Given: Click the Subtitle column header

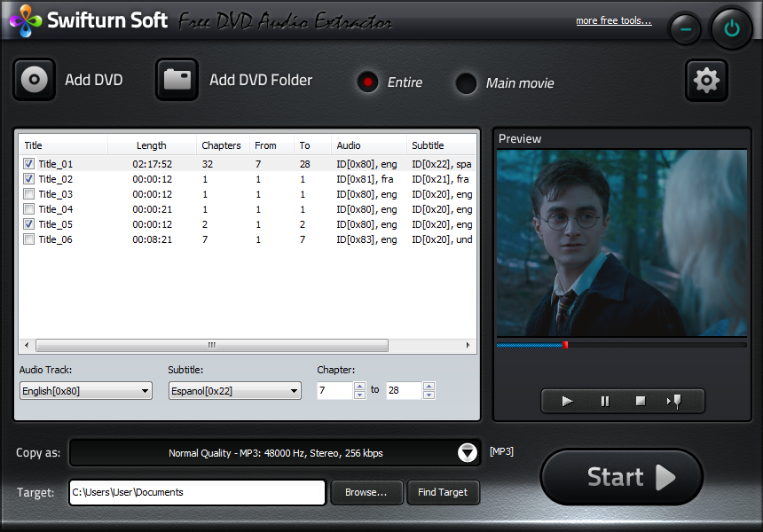Looking at the screenshot, I should click(441, 145).
